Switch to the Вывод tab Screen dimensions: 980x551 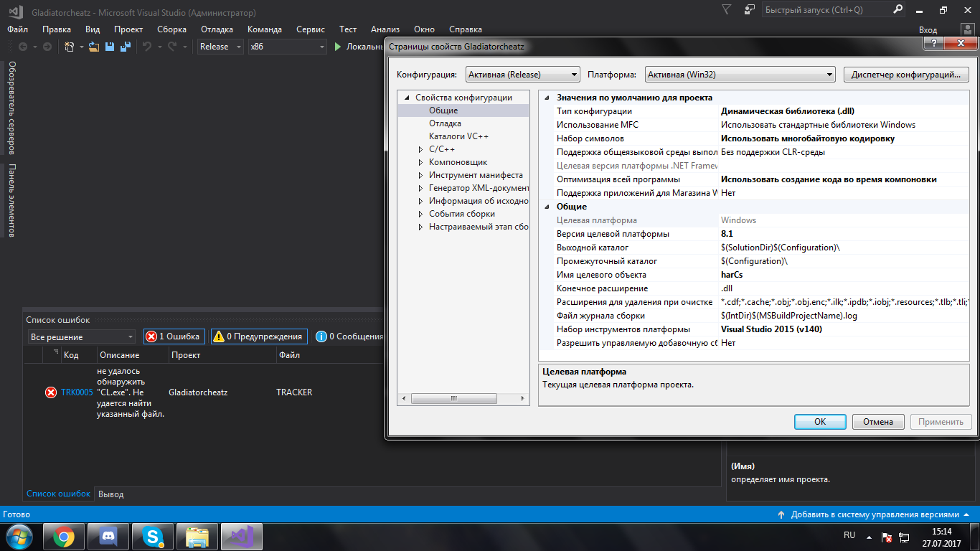point(110,494)
